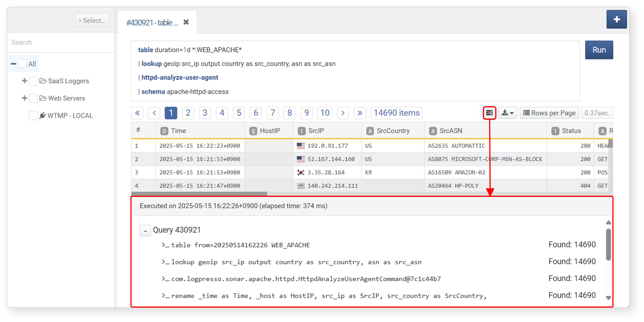The height and width of the screenshot is (322, 644).
Task: Select page 7
Action: coord(272,113)
